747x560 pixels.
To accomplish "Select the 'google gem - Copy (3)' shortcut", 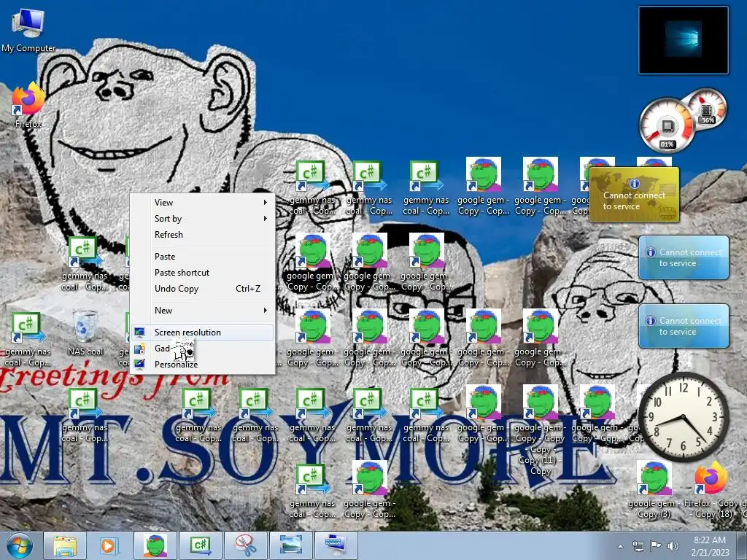I will point(654,491).
